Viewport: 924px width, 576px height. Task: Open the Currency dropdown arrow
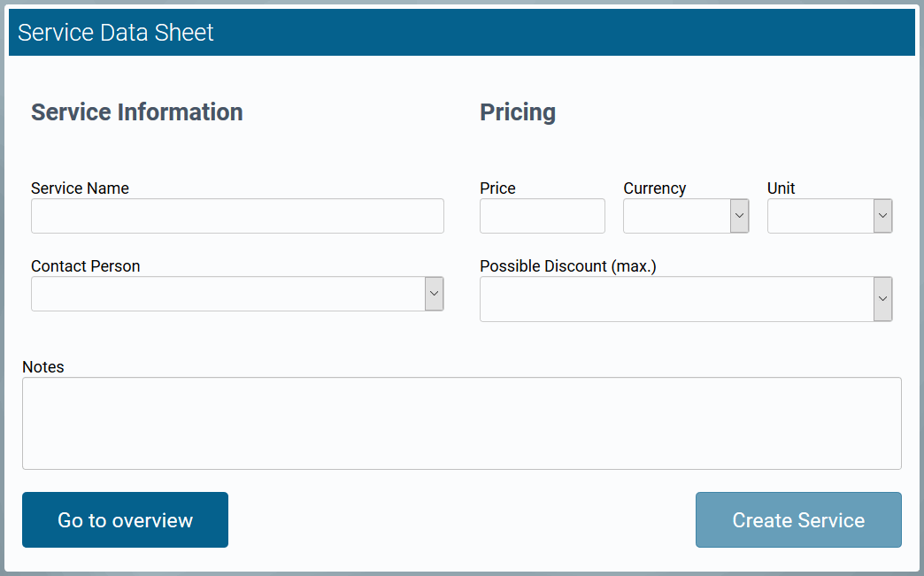tap(739, 216)
